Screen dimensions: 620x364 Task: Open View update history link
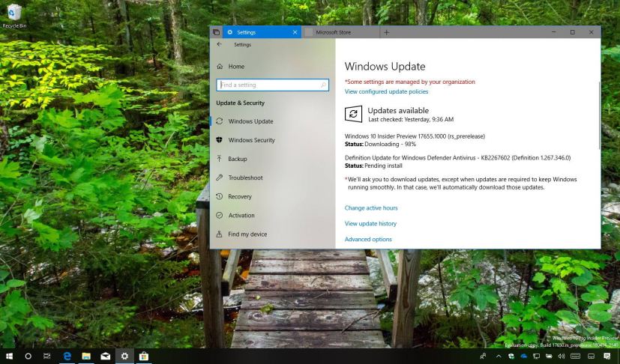click(x=370, y=224)
